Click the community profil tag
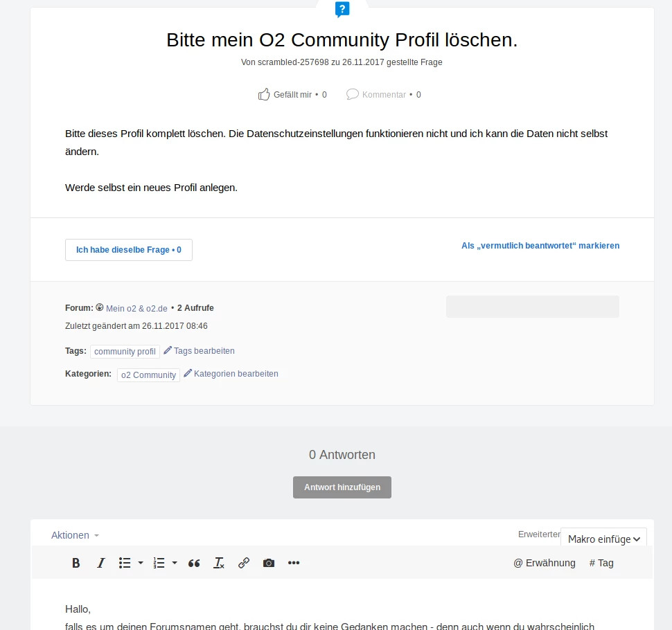The image size is (672, 630). tap(125, 352)
